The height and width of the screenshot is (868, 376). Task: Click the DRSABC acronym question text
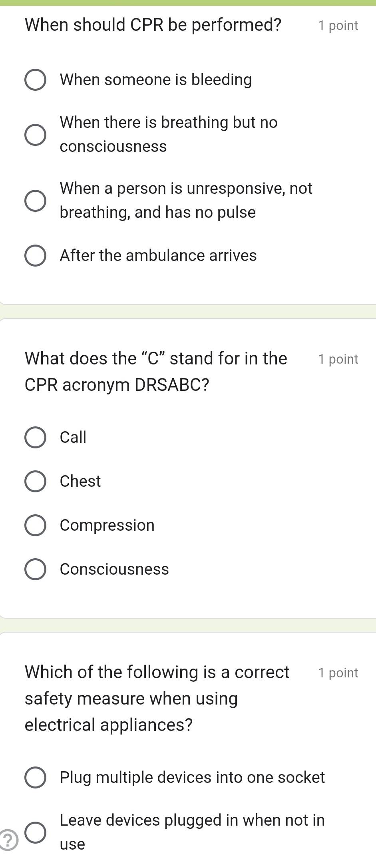pyautogui.click(x=156, y=372)
